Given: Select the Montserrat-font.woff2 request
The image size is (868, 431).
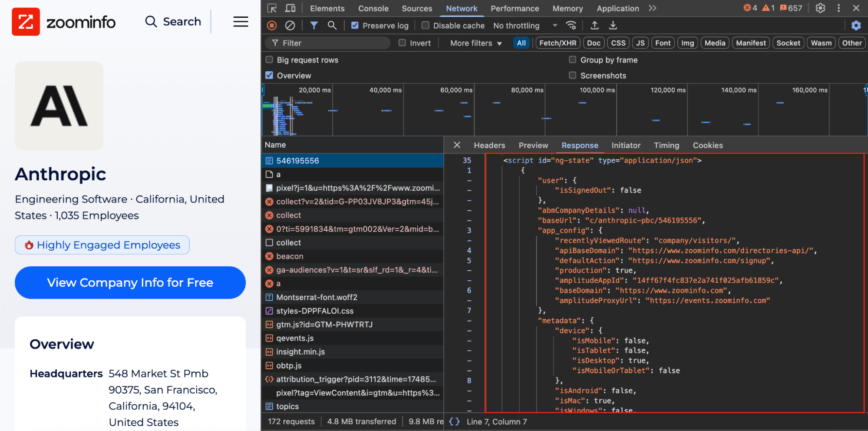Looking at the screenshot, I should pos(352,297).
